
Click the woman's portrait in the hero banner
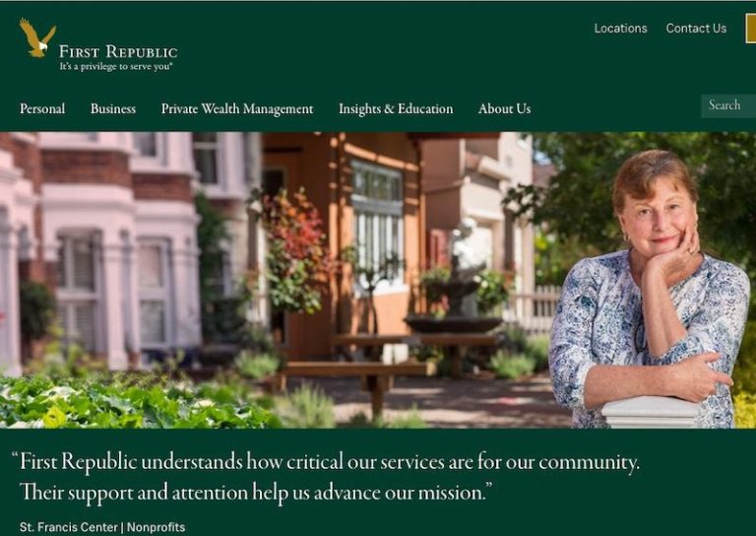(650, 290)
